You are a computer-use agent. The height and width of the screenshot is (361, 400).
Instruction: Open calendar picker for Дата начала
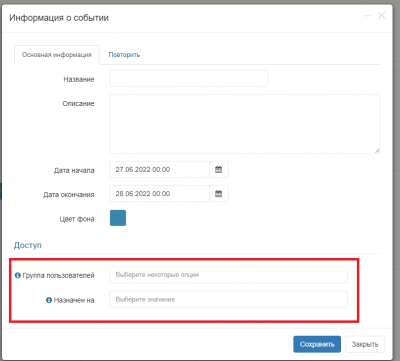pos(219,170)
